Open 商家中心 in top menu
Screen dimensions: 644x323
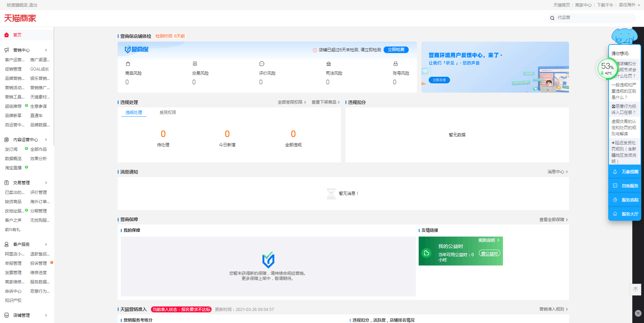[x=583, y=5]
